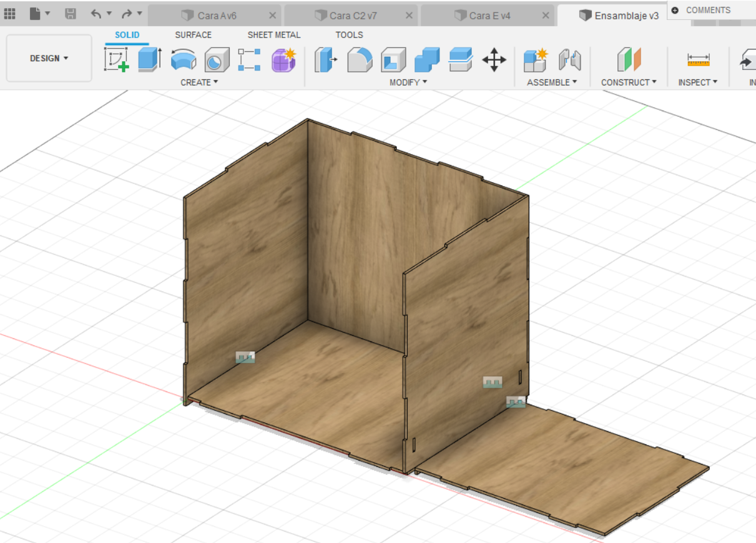Select the Revolve tool
Image resolution: width=756 pixels, height=543 pixels.
click(184, 60)
